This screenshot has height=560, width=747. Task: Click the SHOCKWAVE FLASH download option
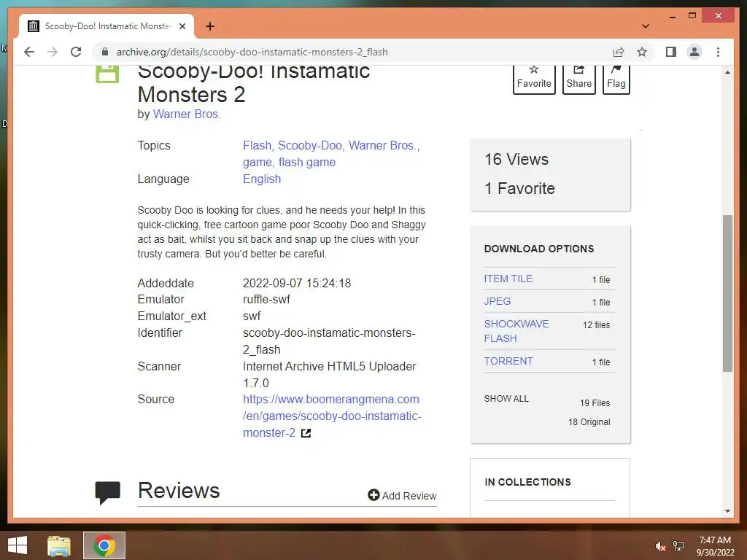516,331
